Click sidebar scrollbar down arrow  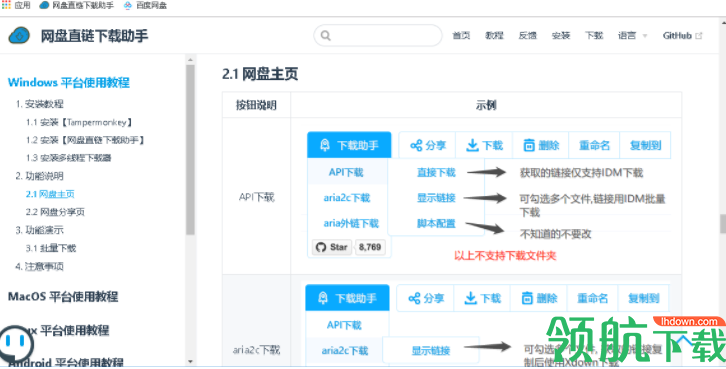190,361
